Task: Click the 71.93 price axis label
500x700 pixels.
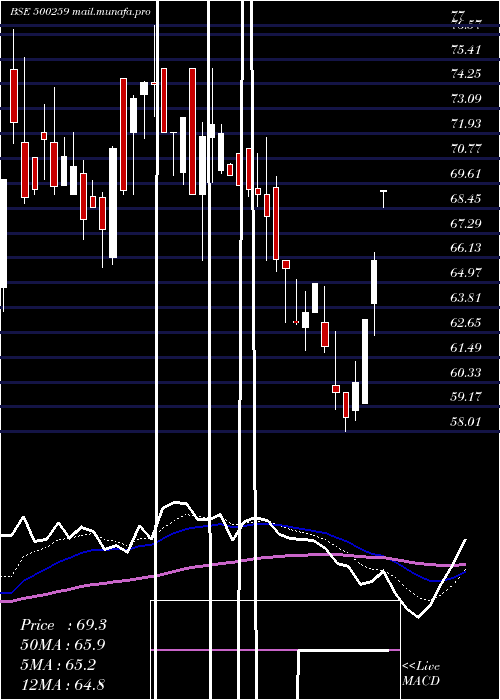Action: click(466, 124)
